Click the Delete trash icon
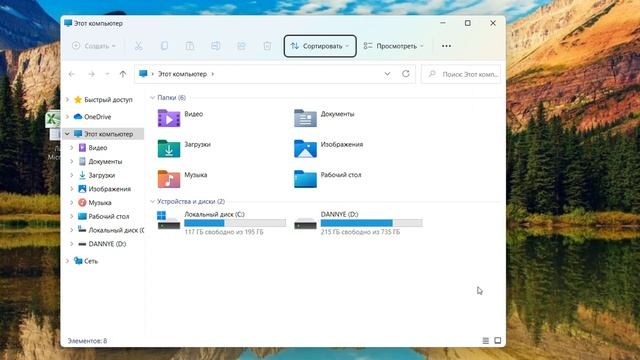This screenshot has height=360, width=640. [x=267, y=46]
